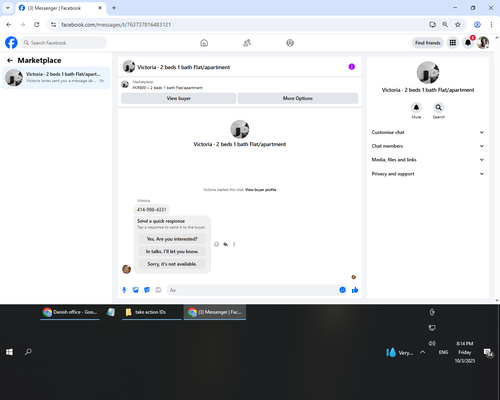The height and width of the screenshot is (400, 500).
Task: Open the Facebook menu grid icon
Action: coord(453,43)
